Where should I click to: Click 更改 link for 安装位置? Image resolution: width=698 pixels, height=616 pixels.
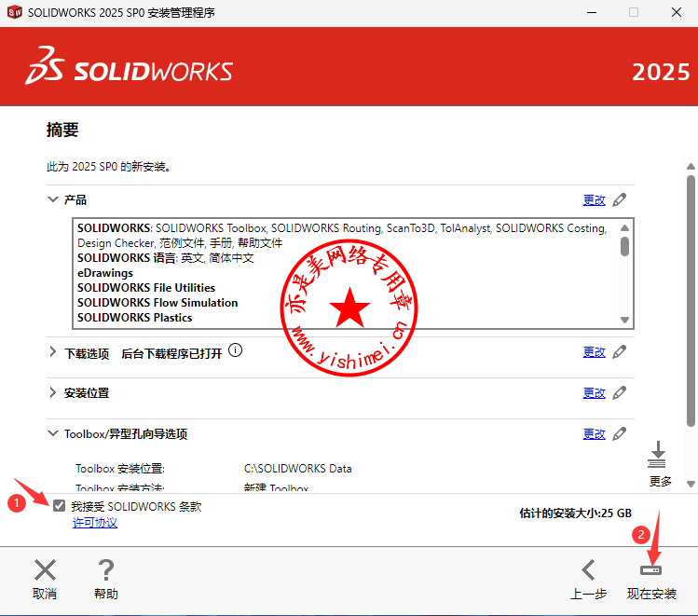(x=595, y=393)
